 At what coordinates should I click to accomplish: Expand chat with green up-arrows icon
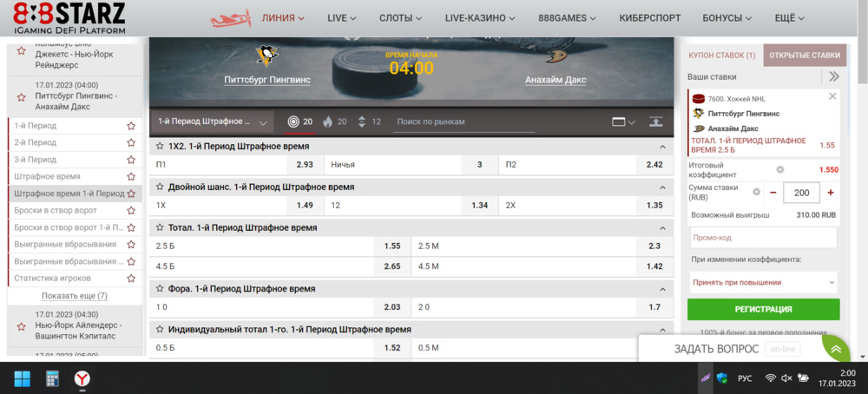pyautogui.click(x=836, y=349)
